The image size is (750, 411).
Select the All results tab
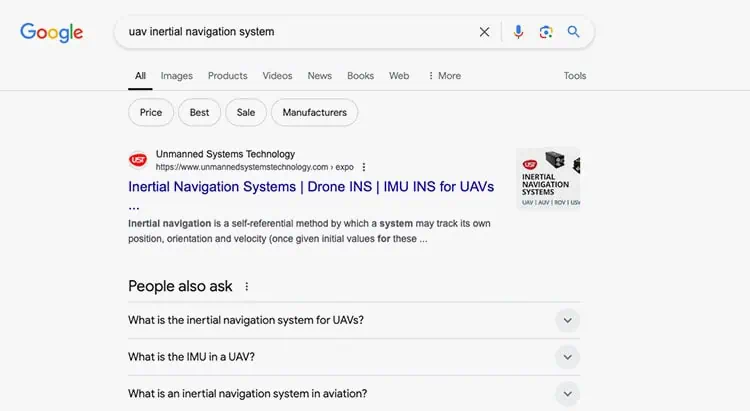[x=140, y=76]
